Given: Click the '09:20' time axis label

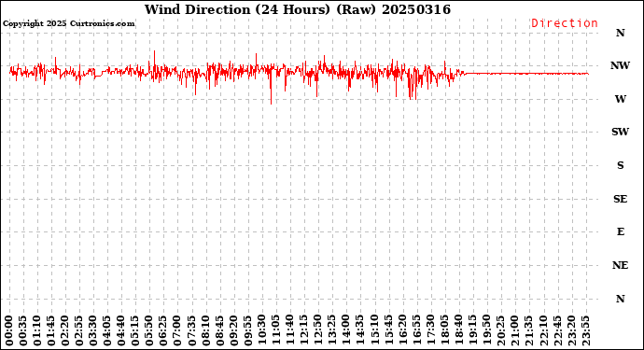Looking at the screenshot, I should point(233,331).
